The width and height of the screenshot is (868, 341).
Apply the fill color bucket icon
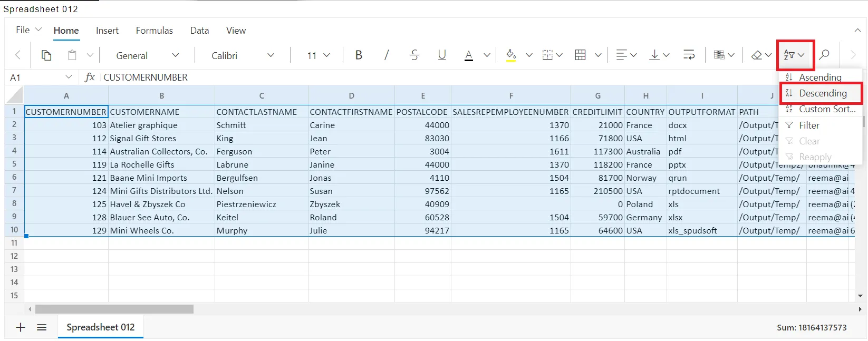point(510,55)
